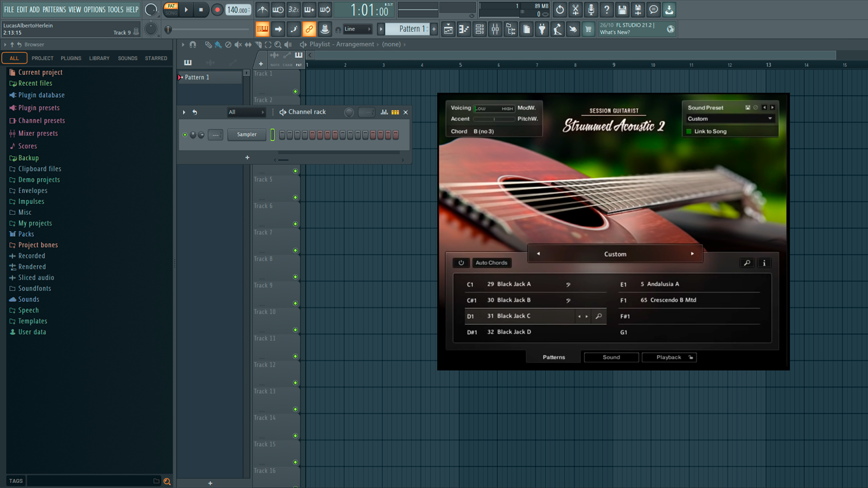Viewport: 868px width, 488px height.
Task: Select the Paint brush tool in Playlist
Action: point(218,44)
